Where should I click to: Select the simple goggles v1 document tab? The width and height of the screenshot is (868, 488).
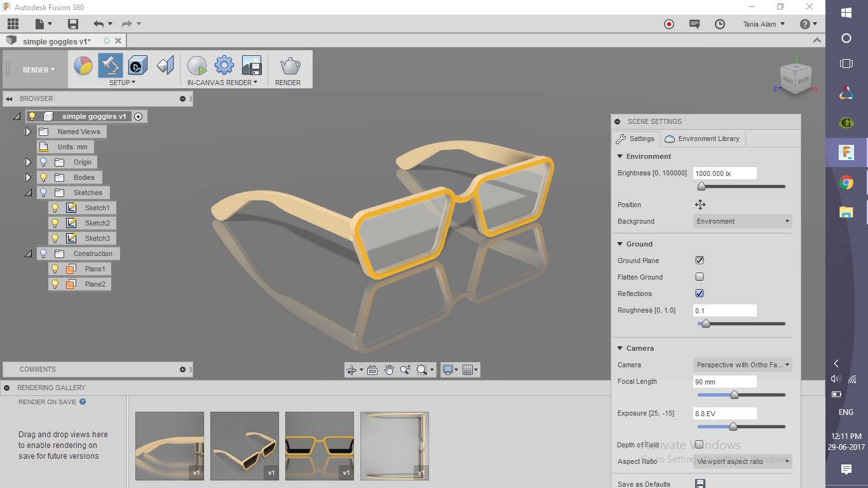57,41
